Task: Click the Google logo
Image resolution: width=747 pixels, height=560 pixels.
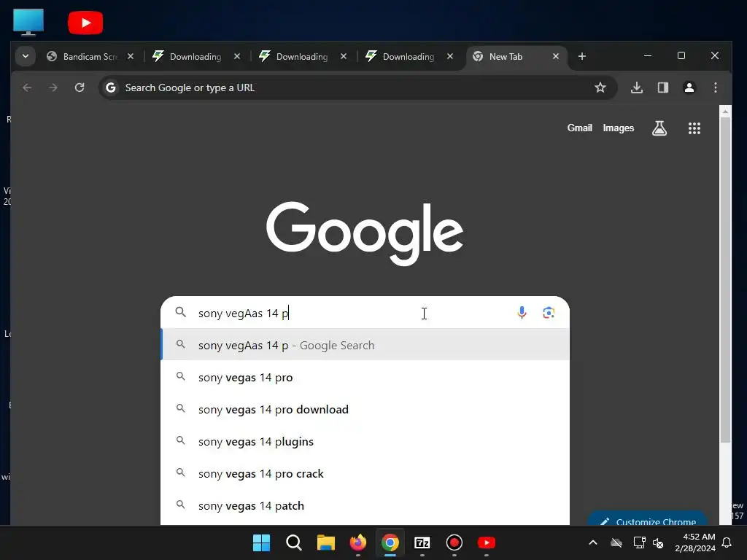Action: [x=365, y=233]
